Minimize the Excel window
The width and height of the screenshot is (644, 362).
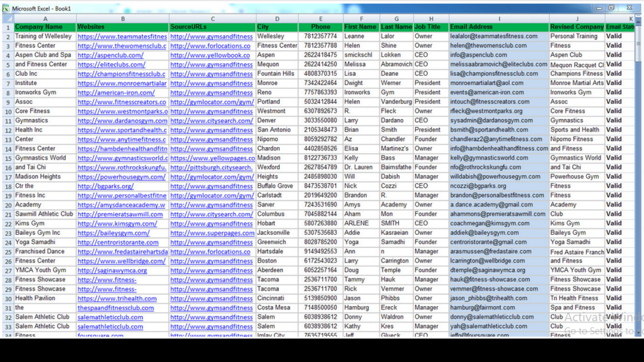[599, 8]
